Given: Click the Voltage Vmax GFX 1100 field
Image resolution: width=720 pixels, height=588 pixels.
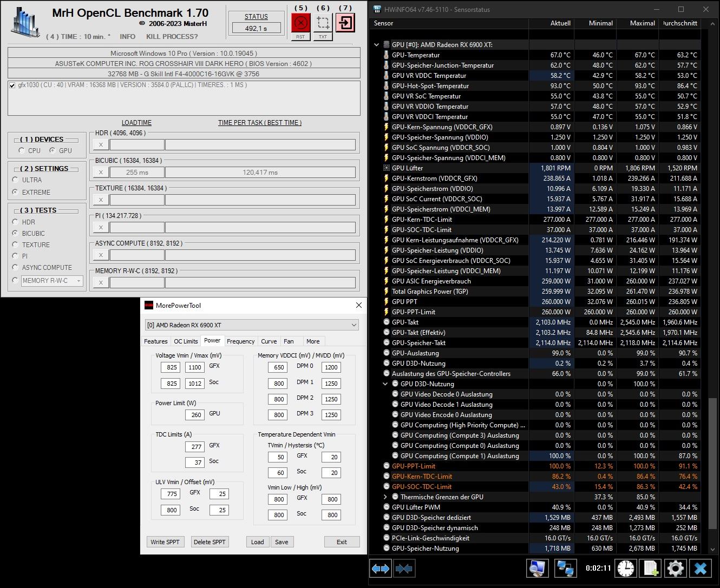Looking at the screenshot, I should (x=195, y=367).
